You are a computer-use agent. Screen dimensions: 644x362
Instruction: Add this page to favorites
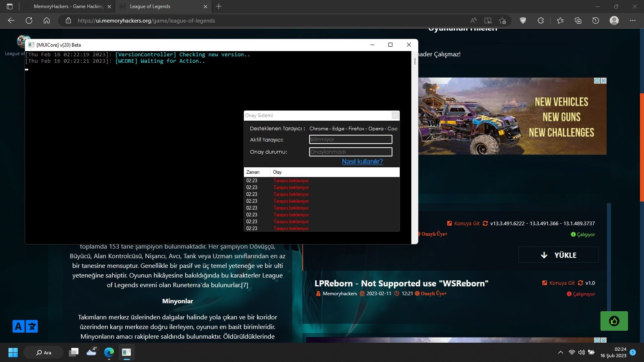(502, 21)
